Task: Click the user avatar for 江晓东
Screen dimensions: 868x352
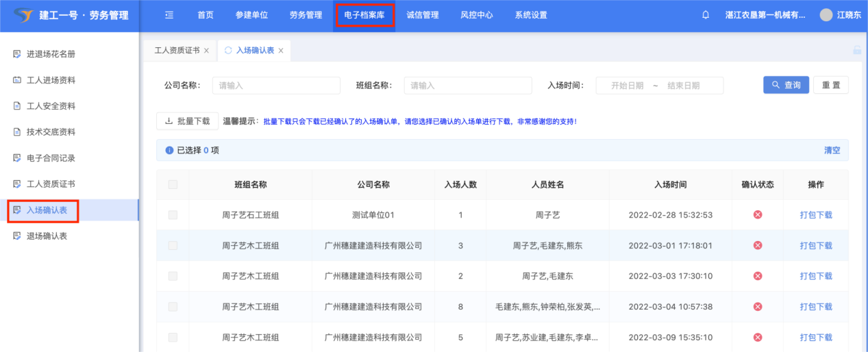Action: [x=826, y=15]
